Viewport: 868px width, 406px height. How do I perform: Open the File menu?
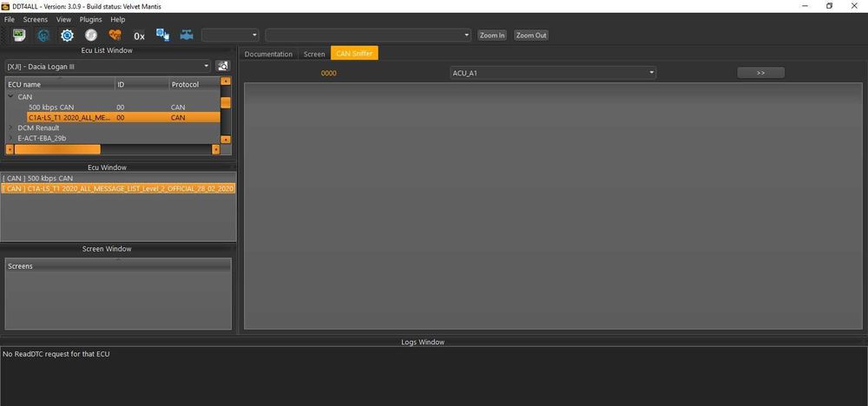coord(9,19)
